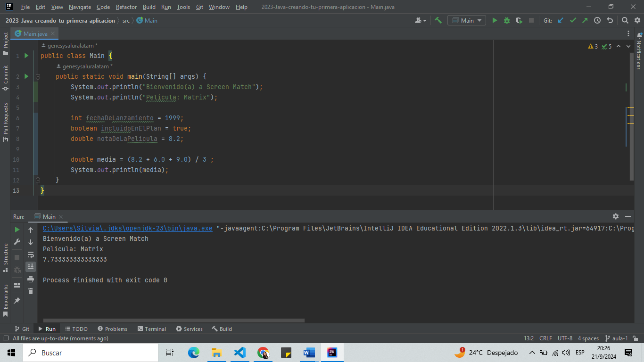Click the Build Project hammer icon

438,20
